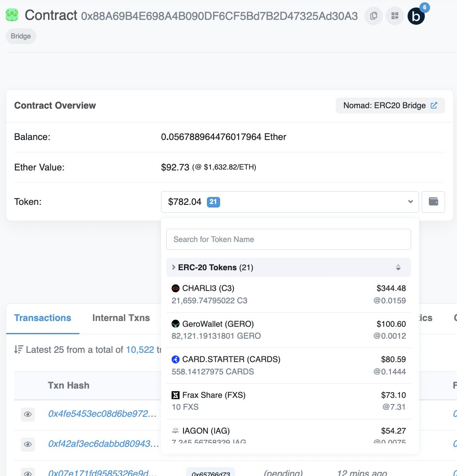
Task: Select the Frax Share (FXS) token
Action: [x=288, y=401]
